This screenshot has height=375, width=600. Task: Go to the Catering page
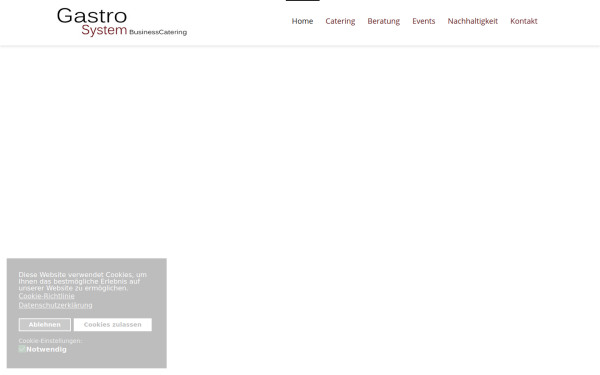click(340, 21)
